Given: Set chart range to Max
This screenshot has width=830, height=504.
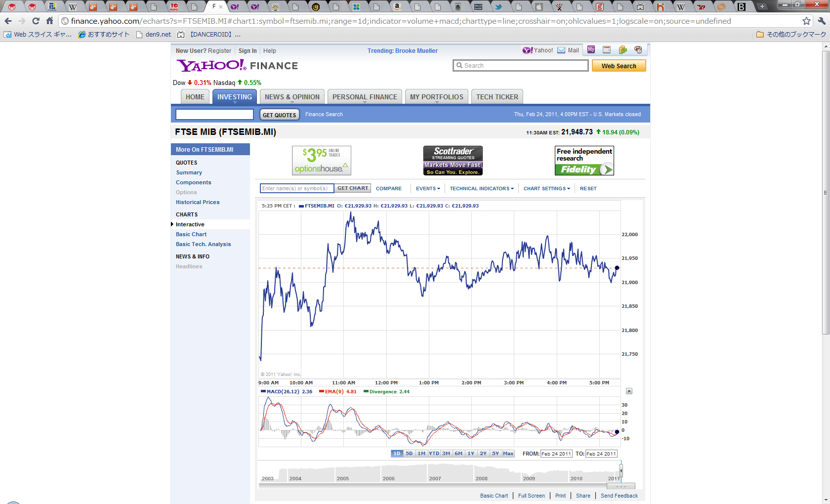Looking at the screenshot, I should click(x=508, y=454).
